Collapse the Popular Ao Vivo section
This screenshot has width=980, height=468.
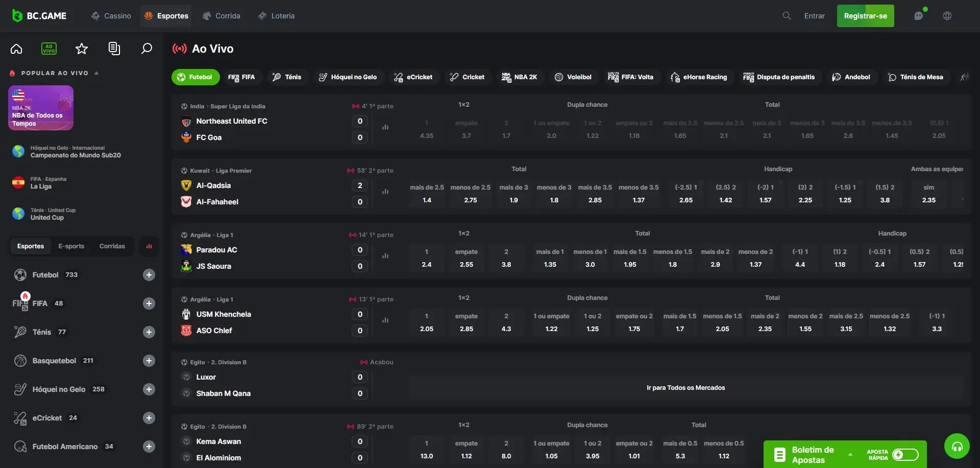pos(96,73)
